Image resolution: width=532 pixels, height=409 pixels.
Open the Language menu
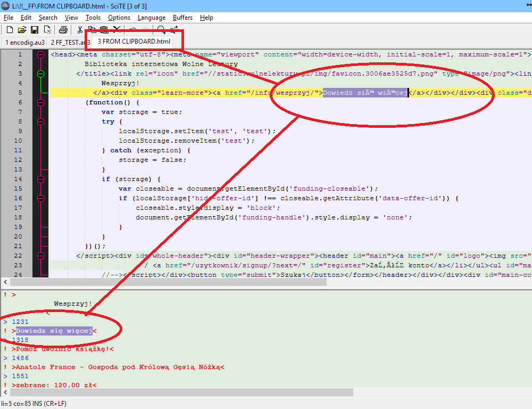[x=151, y=18]
